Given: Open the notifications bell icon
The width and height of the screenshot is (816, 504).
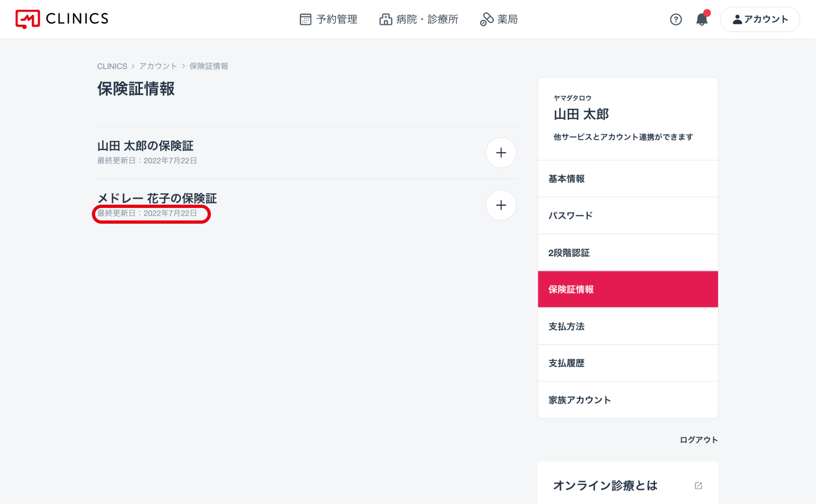Looking at the screenshot, I should click(702, 19).
